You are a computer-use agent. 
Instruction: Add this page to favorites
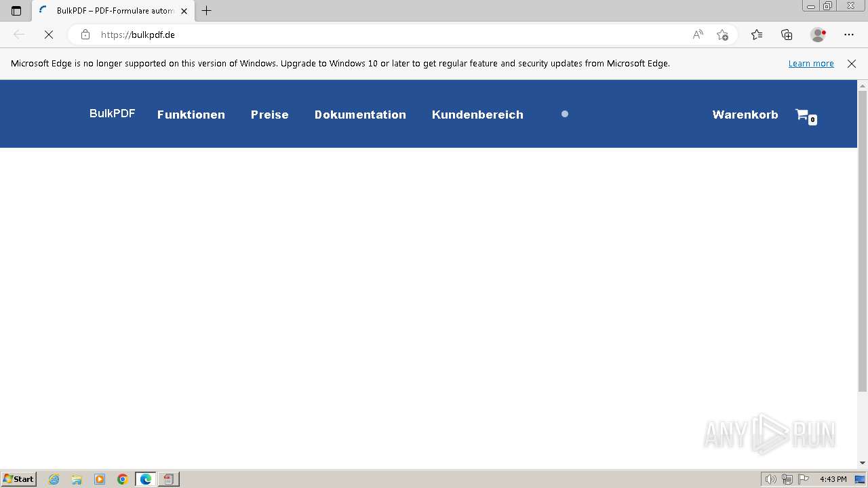pyautogui.click(x=722, y=35)
